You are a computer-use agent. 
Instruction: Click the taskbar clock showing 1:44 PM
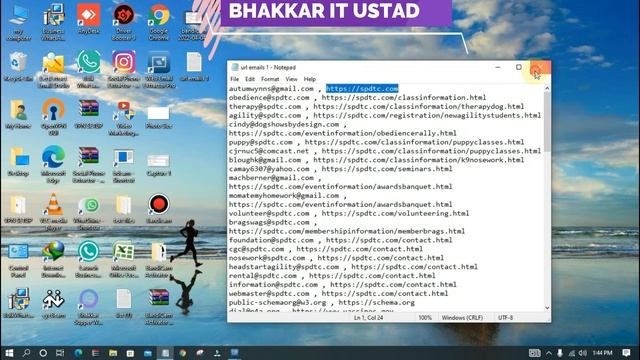coord(602,353)
